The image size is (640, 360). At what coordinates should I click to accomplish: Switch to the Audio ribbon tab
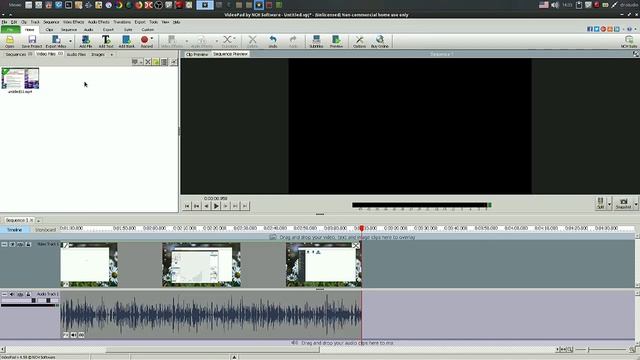[89, 30]
